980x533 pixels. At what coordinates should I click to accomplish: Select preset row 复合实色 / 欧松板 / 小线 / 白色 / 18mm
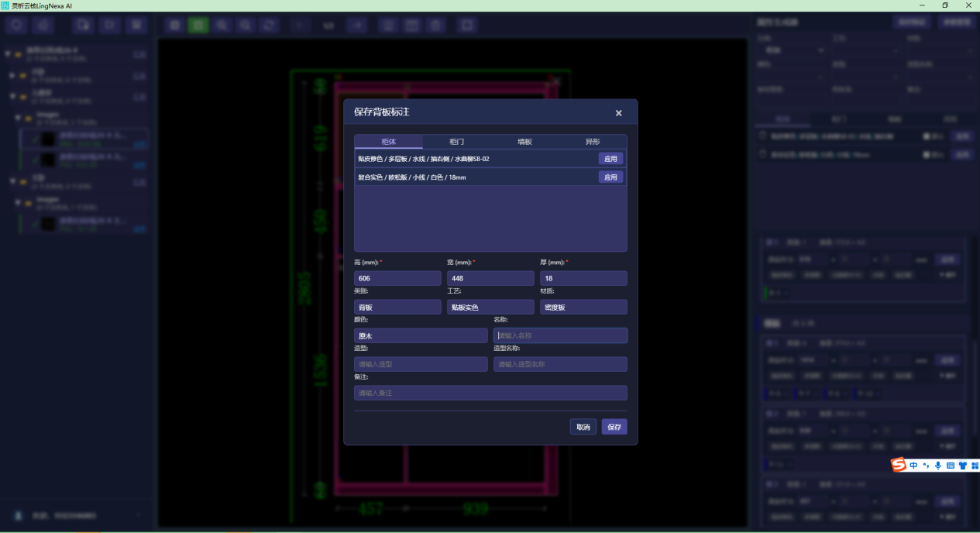(x=490, y=177)
